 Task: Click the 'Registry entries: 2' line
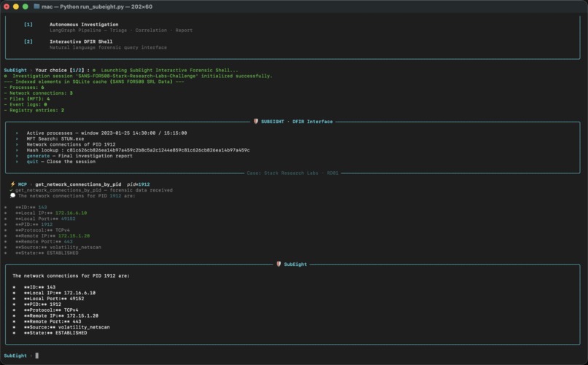pyautogui.click(x=34, y=110)
